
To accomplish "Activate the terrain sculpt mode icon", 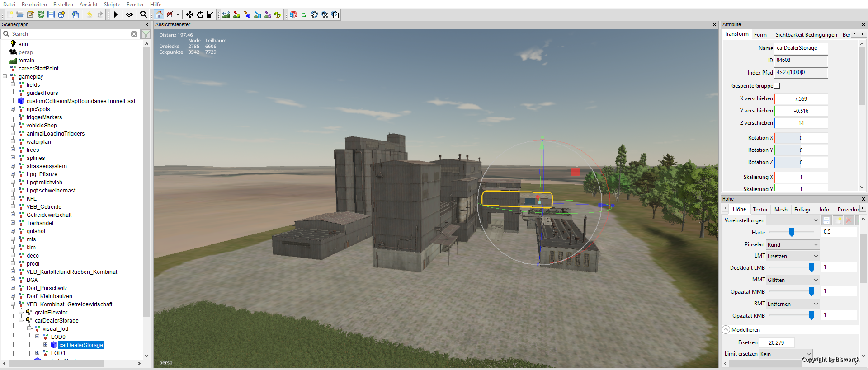I will pos(226,14).
